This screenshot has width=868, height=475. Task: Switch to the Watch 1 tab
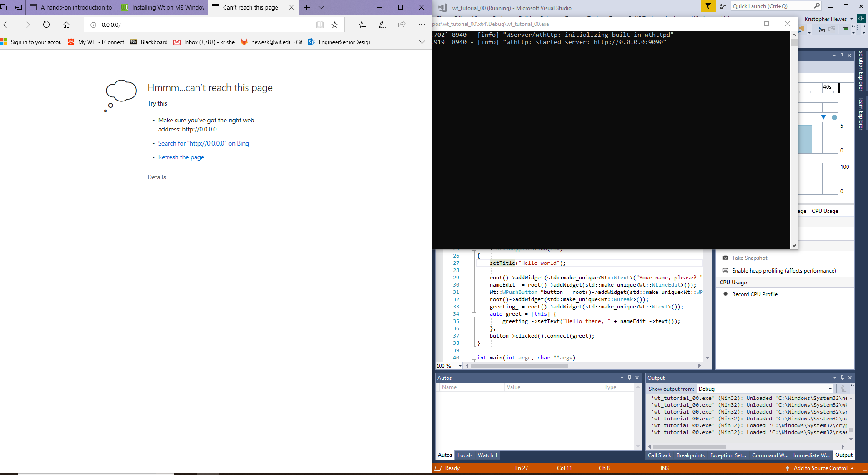tap(487, 455)
